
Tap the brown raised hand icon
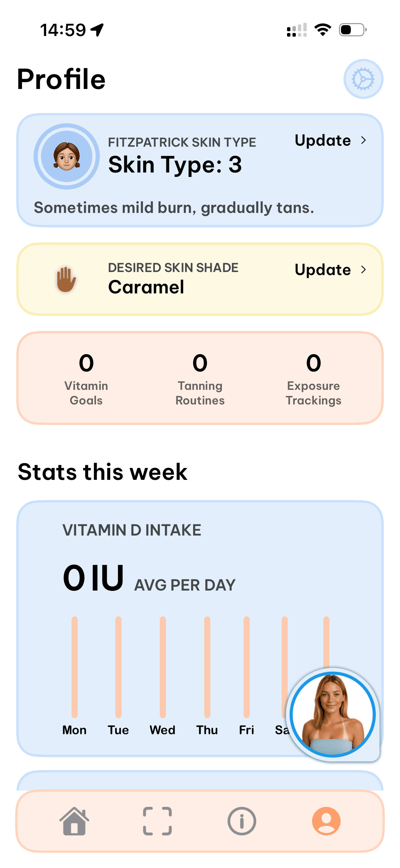coord(66,279)
